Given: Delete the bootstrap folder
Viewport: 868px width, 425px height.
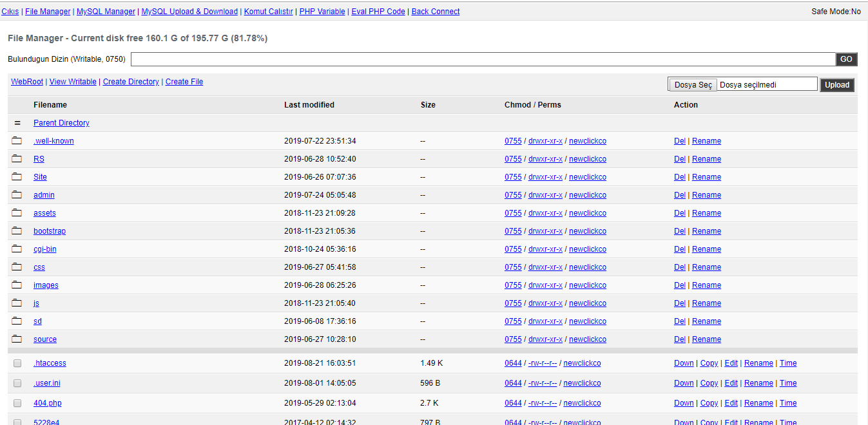Looking at the screenshot, I should point(680,231).
